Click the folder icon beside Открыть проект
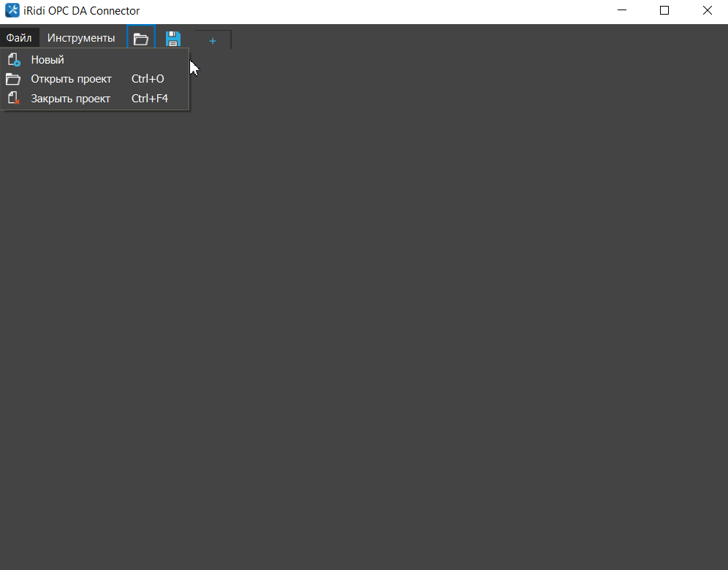The image size is (728, 570). coord(13,79)
